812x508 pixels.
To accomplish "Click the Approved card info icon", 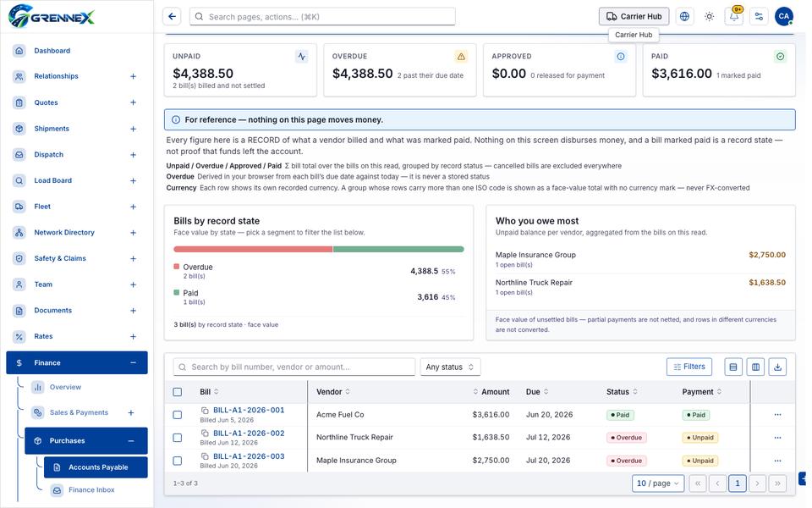I will tap(620, 57).
